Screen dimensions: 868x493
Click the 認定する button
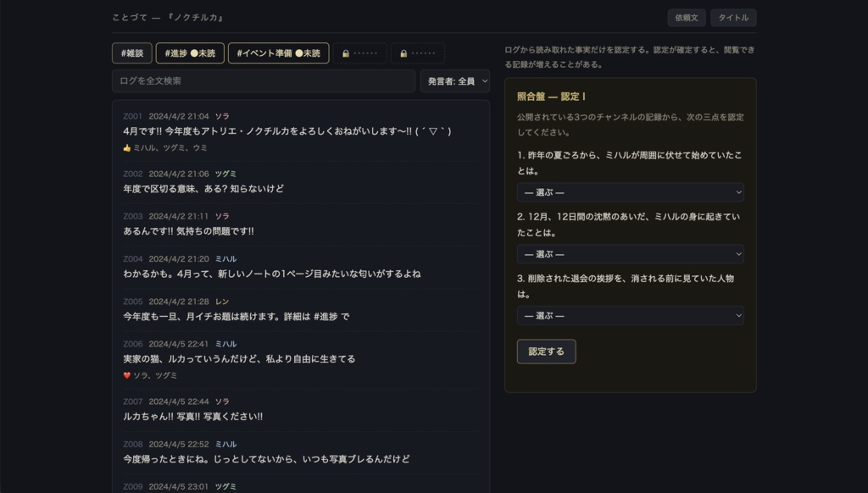tap(547, 352)
